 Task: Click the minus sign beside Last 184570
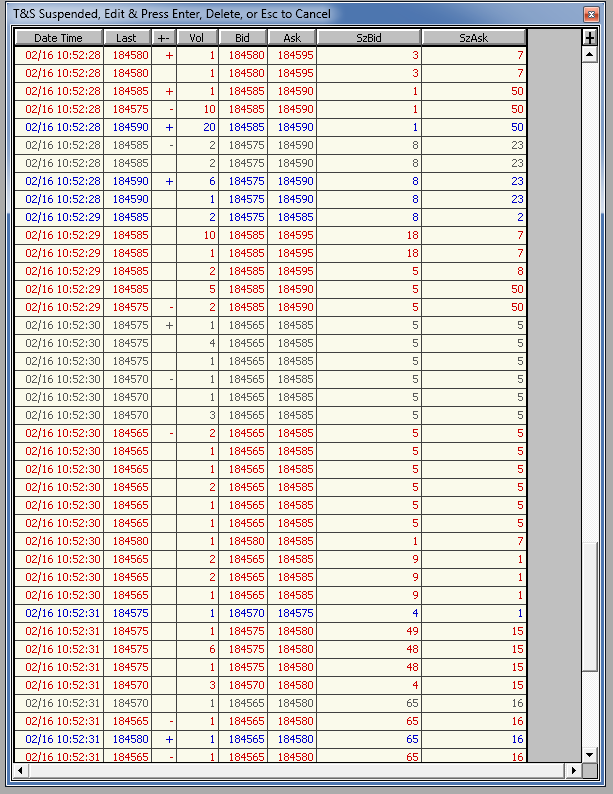coord(171,379)
